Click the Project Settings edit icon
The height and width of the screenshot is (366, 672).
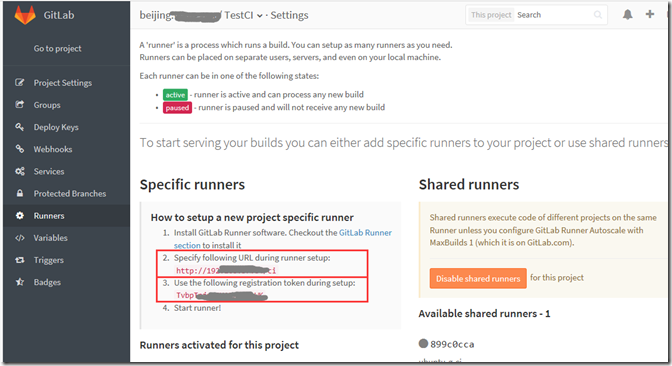[20, 82]
